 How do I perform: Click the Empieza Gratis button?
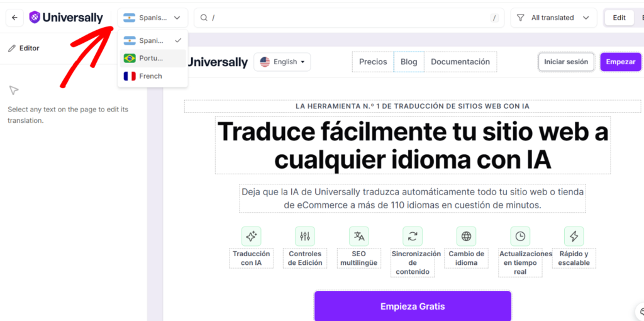pos(413,307)
